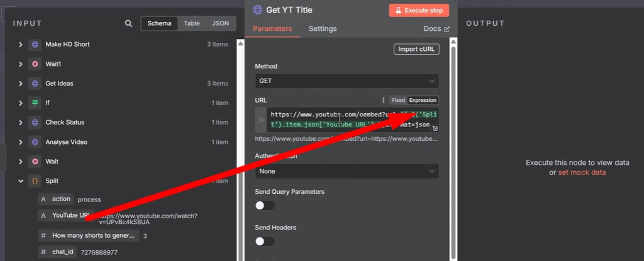Open the Method dropdown showing GET
Screen dimensions: 644x261
click(x=347, y=81)
